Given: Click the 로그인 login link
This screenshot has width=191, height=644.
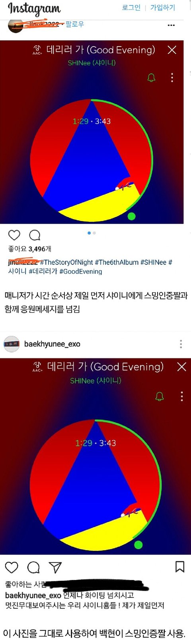Looking at the screenshot, I should pos(131,8).
